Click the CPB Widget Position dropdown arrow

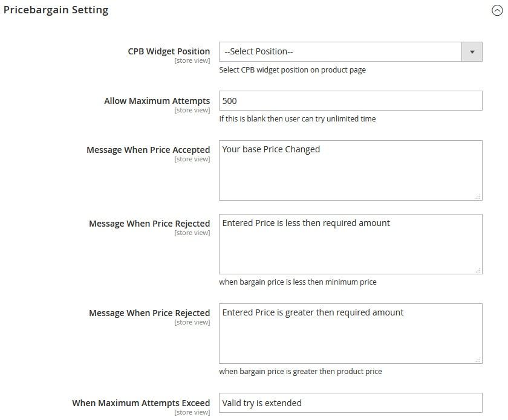(472, 52)
